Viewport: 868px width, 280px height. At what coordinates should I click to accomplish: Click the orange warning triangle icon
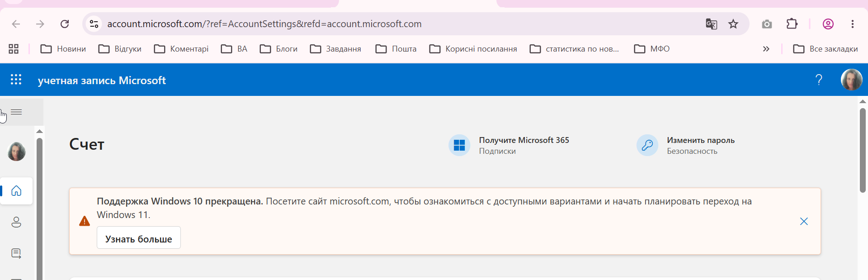tap(85, 221)
